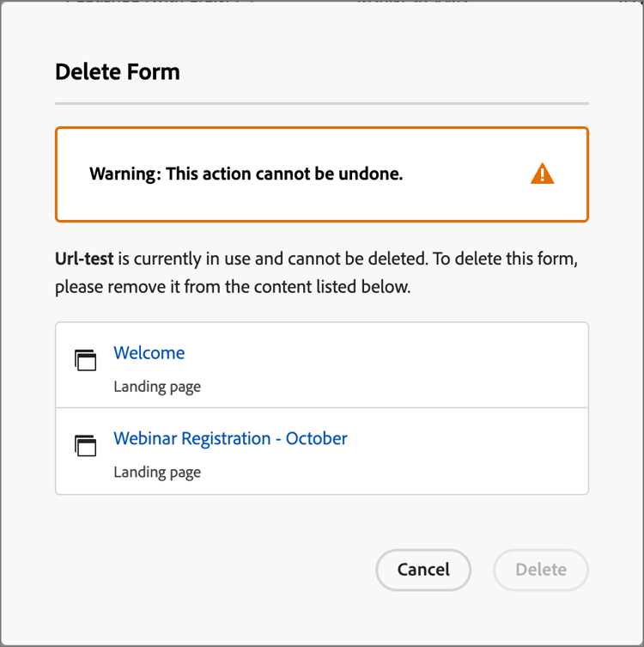The width and height of the screenshot is (644, 647).
Task: Click the word 'Warning:' in the banner
Action: coord(125,174)
